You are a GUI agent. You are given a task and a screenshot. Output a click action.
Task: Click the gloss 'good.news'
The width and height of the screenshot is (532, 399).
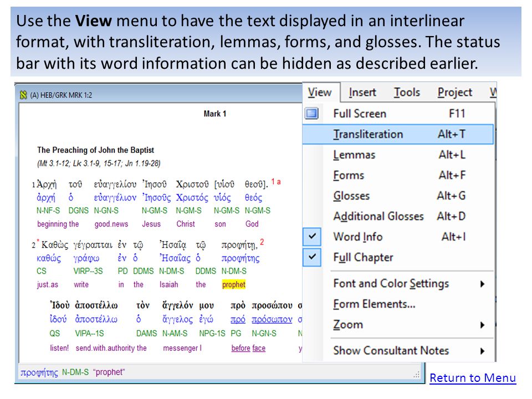point(111,224)
